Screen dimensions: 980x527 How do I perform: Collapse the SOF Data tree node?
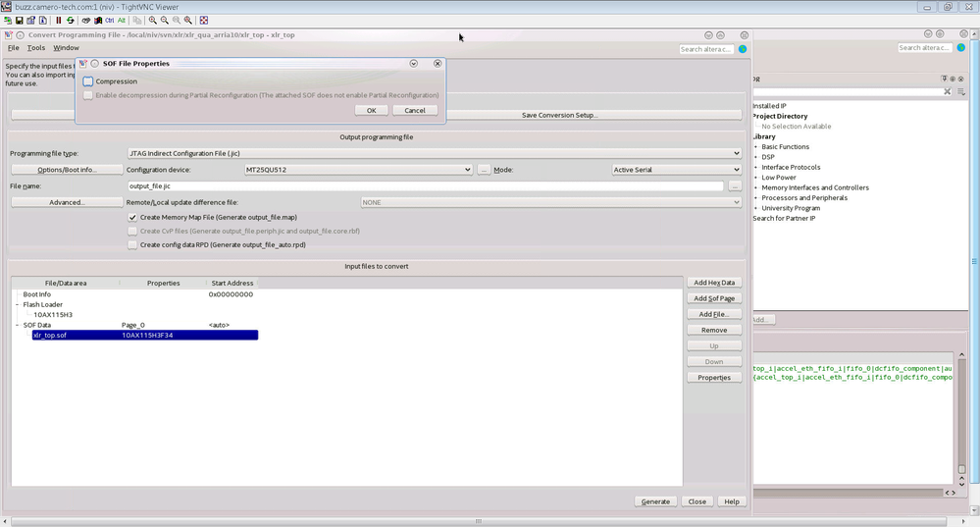coord(17,325)
